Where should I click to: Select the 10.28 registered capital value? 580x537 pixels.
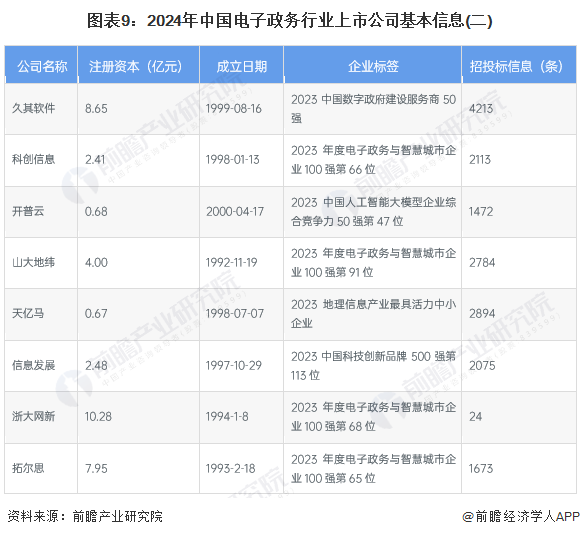click(98, 416)
